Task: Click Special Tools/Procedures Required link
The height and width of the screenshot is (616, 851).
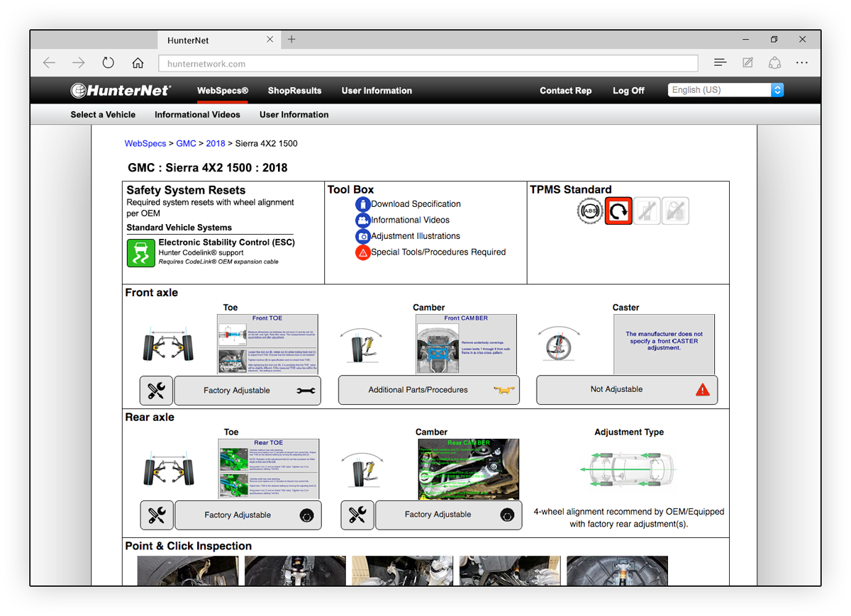Action: 438,252
